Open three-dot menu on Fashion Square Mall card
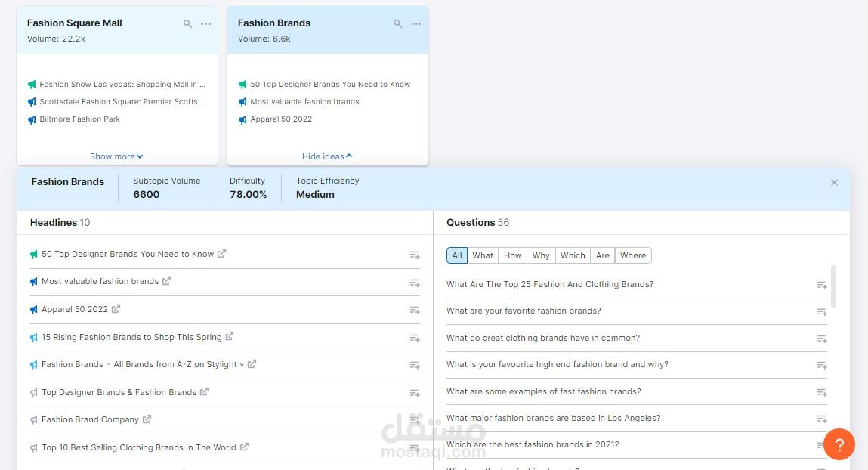Image resolution: width=868 pixels, height=470 pixels. [x=206, y=24]
